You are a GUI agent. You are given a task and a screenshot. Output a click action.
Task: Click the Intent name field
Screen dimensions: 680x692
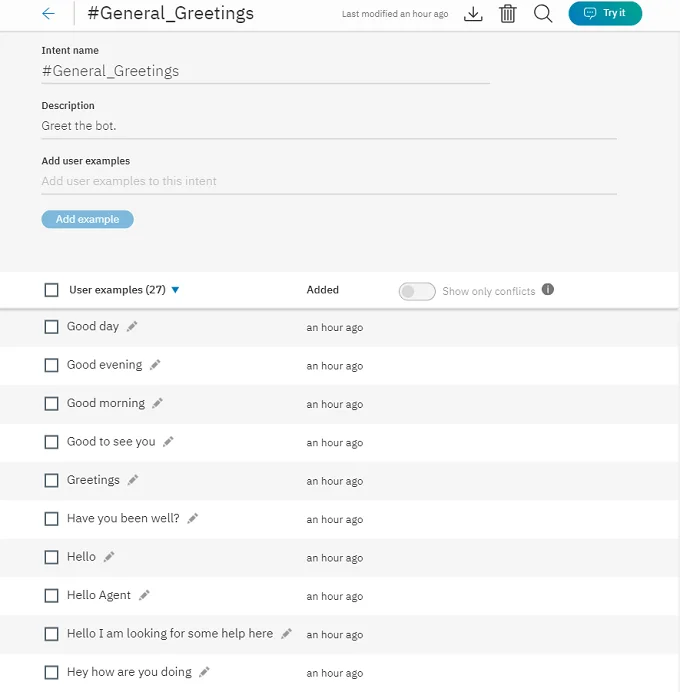[x=265, y=71]
